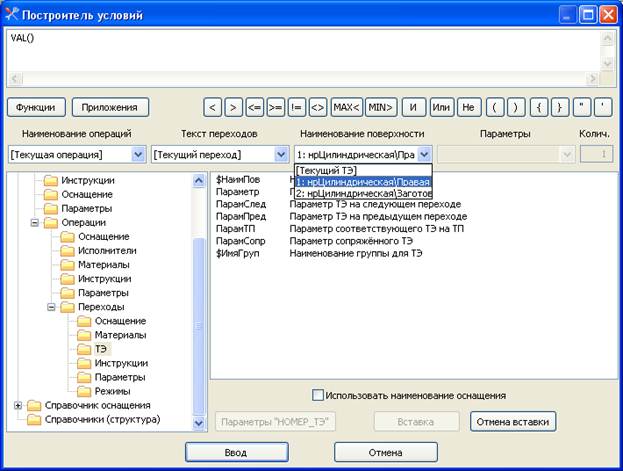Select the Материалы folder under Переходы
Viewport: 623px width, 471px height.
[x=120, y=335]
